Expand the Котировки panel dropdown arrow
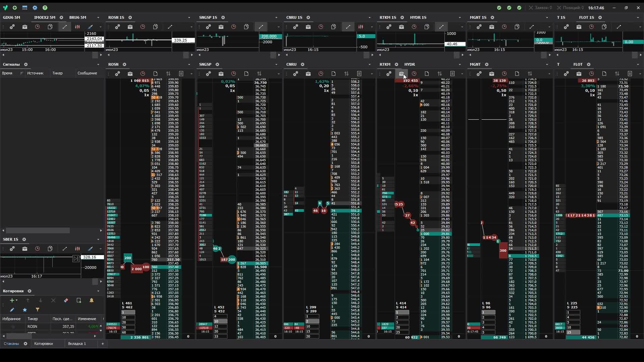The height and width of the screenshot is (362, 644). point(98,291)
